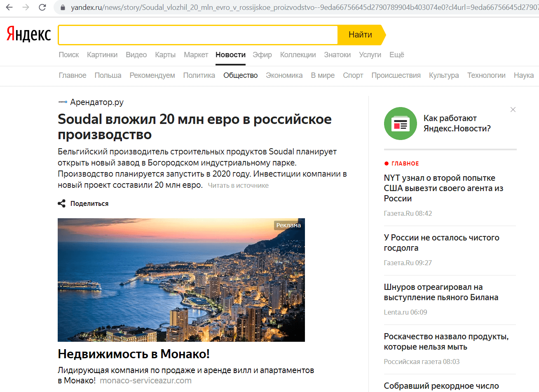539x392 pixels.
Task: Open the Monaco coastline ad image
Action: point(181,280)
